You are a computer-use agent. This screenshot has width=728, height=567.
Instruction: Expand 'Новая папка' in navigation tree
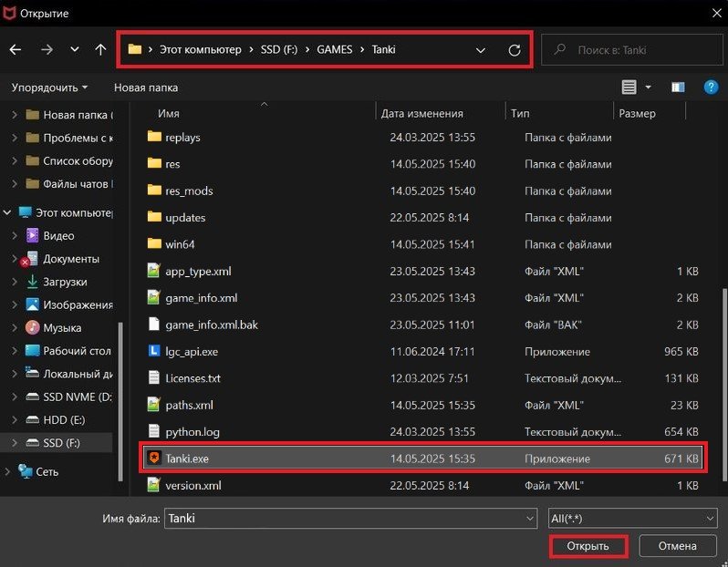coord(15,115)
